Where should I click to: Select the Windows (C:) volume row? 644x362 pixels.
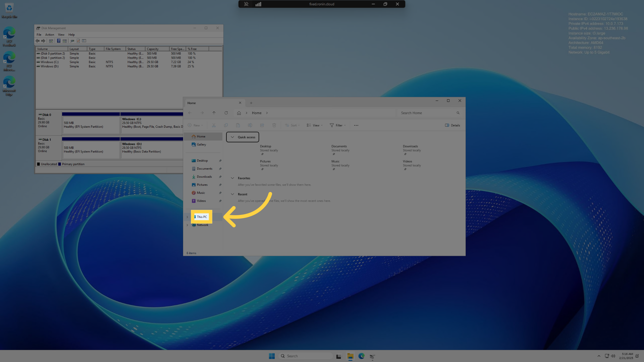click(x=129, y=62)
